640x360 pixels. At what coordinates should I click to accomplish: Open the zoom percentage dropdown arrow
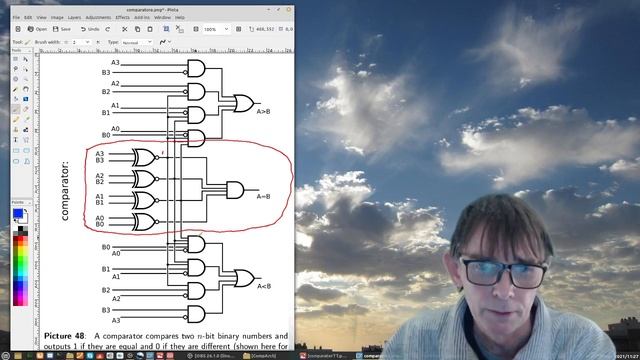227,29
